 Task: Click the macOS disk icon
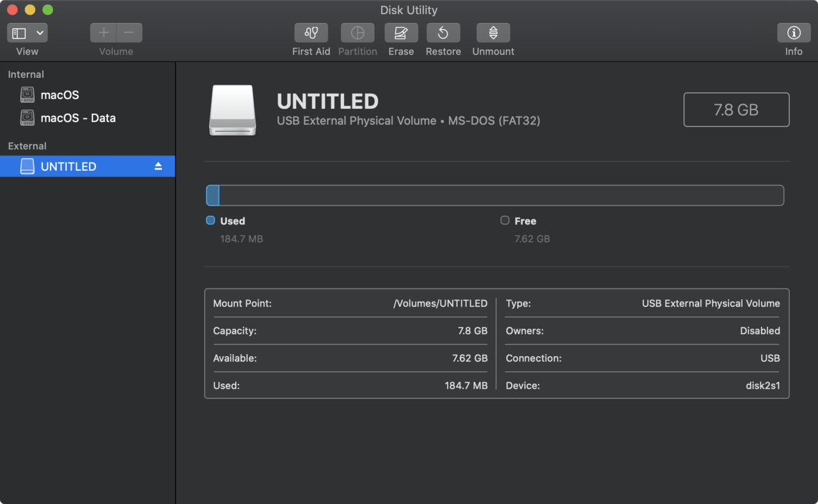[x=27, y=95]
